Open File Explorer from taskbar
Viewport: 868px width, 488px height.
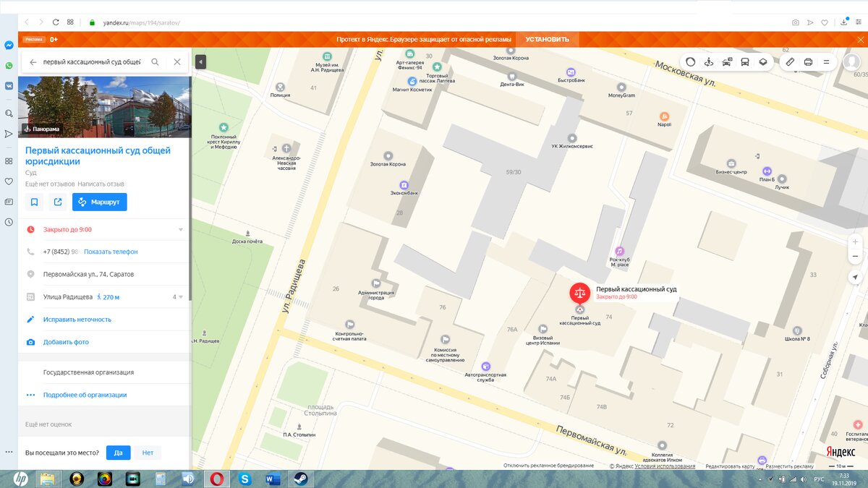pos(48,479)
